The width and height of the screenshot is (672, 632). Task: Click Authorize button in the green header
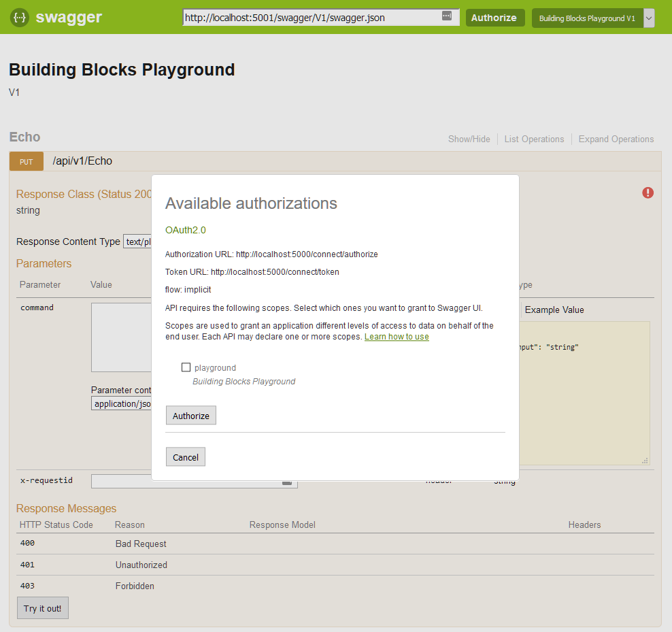pos(495,18)
